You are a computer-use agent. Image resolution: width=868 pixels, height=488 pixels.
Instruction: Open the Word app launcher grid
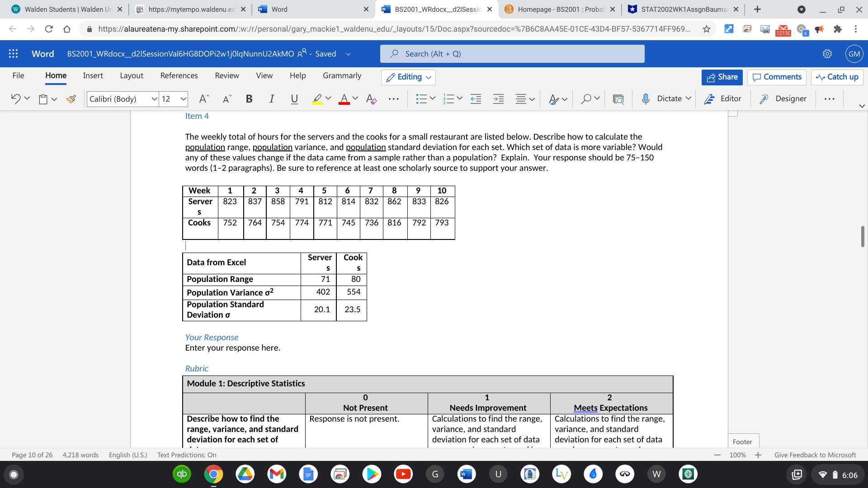(x=14, y=54)
